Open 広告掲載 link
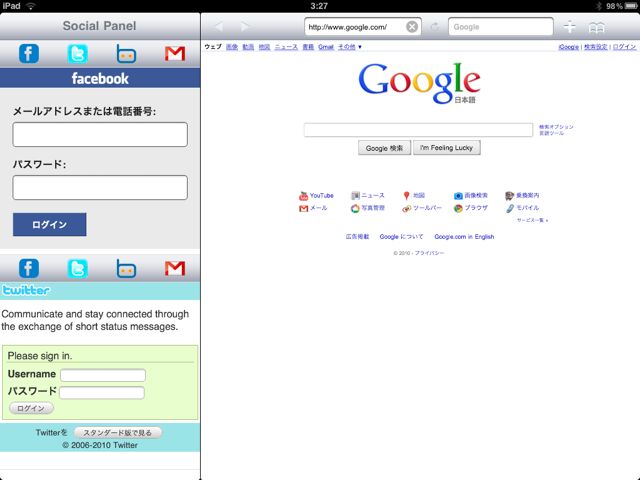 [x=358, y=237]
